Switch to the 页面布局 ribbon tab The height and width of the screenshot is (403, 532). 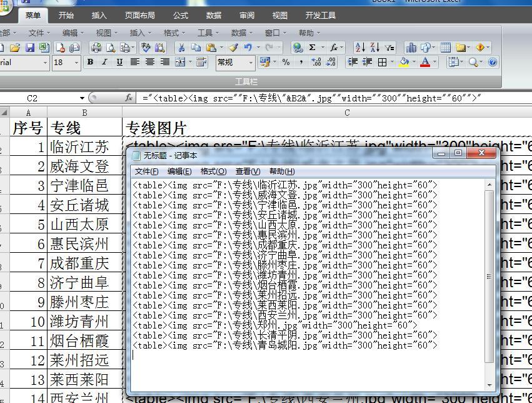pos(140,15)
